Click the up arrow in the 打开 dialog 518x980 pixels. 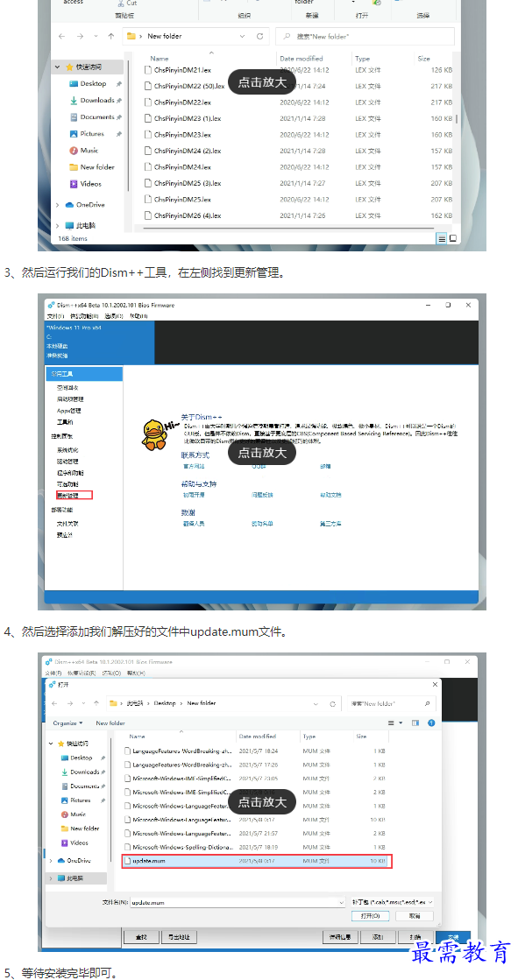click(96, 703)
